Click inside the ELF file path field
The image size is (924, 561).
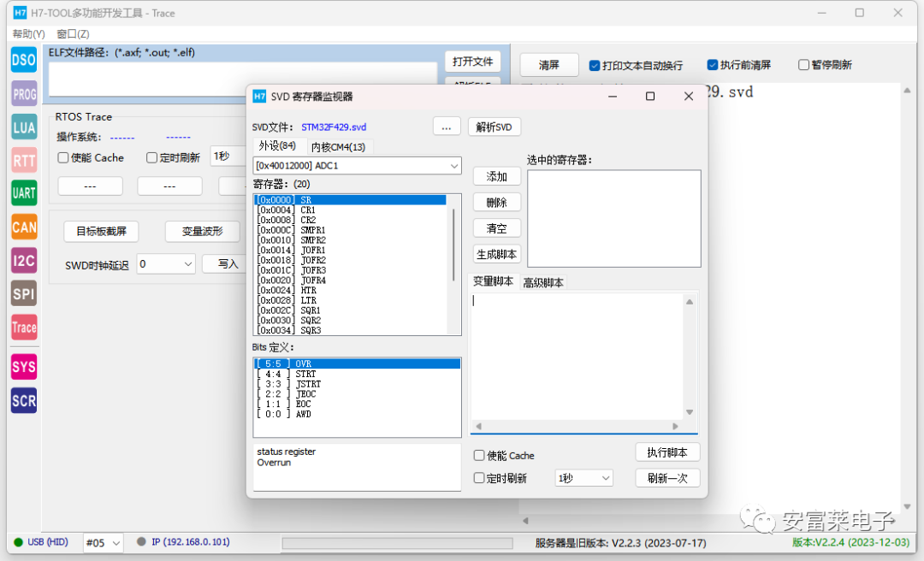(243, 79)
